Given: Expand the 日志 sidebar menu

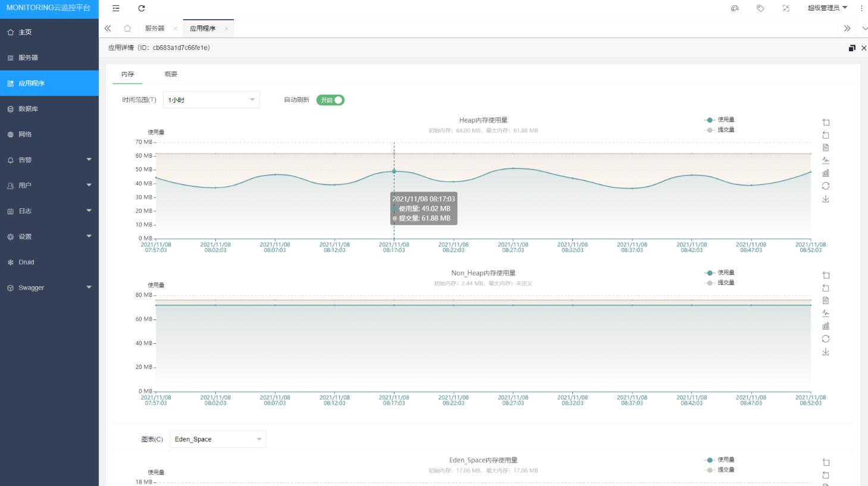Looking at the screenshot, I should tap(49, 211).
